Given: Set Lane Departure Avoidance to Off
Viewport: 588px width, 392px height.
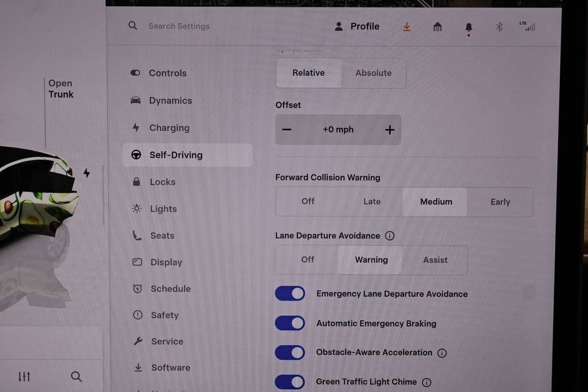Looking at the screenshot, I should click(x=308, y=259).
